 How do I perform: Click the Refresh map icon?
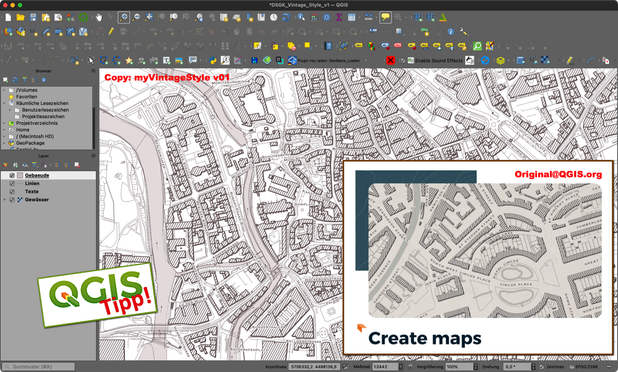[x=286, y=17]
